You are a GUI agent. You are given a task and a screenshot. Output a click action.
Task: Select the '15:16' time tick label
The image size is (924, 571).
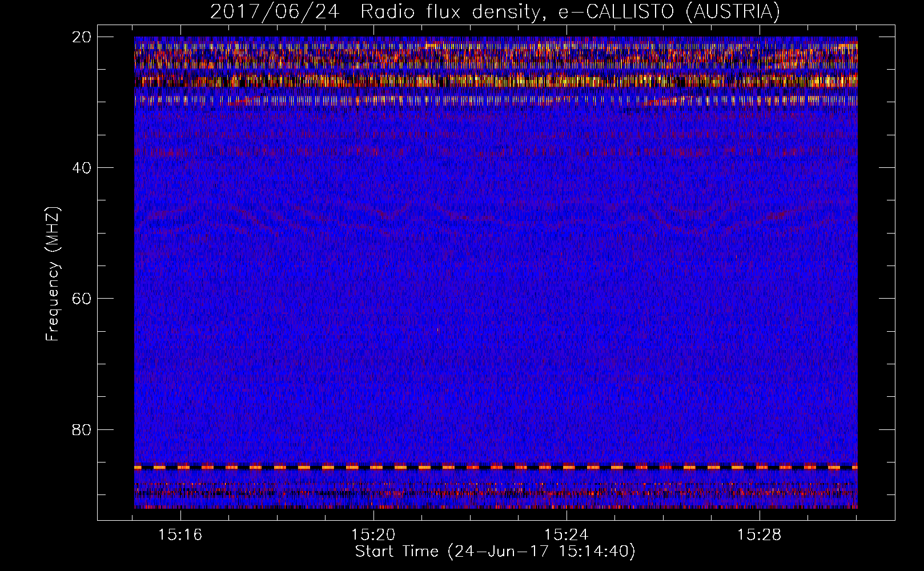180,535
